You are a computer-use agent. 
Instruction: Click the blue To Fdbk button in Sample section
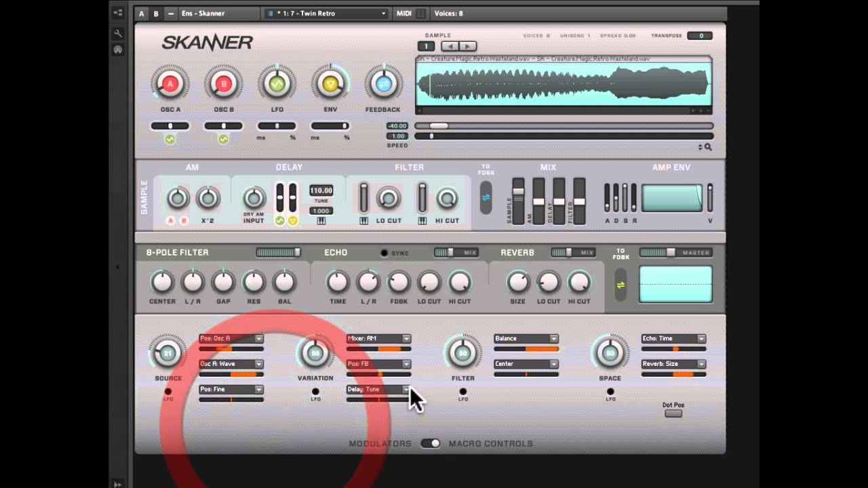(x=486, y=197)
